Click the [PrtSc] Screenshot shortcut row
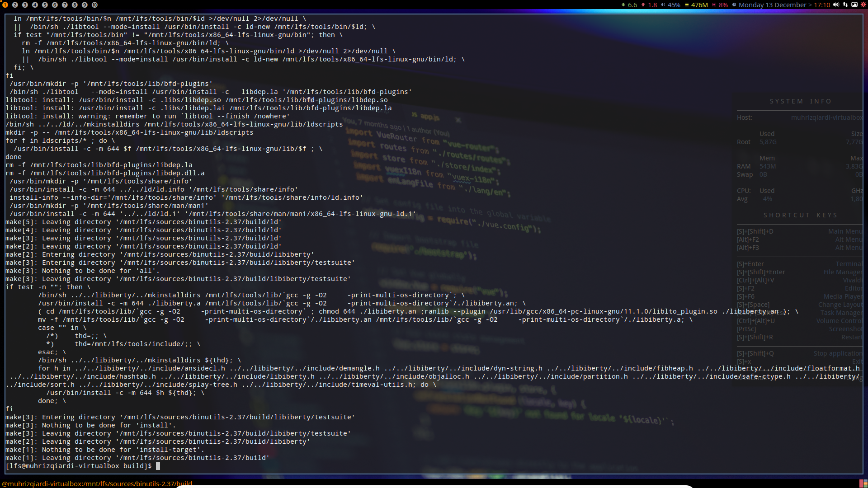Image resolution: width=868 pixels, height=488 pixels. pos(800,329)
